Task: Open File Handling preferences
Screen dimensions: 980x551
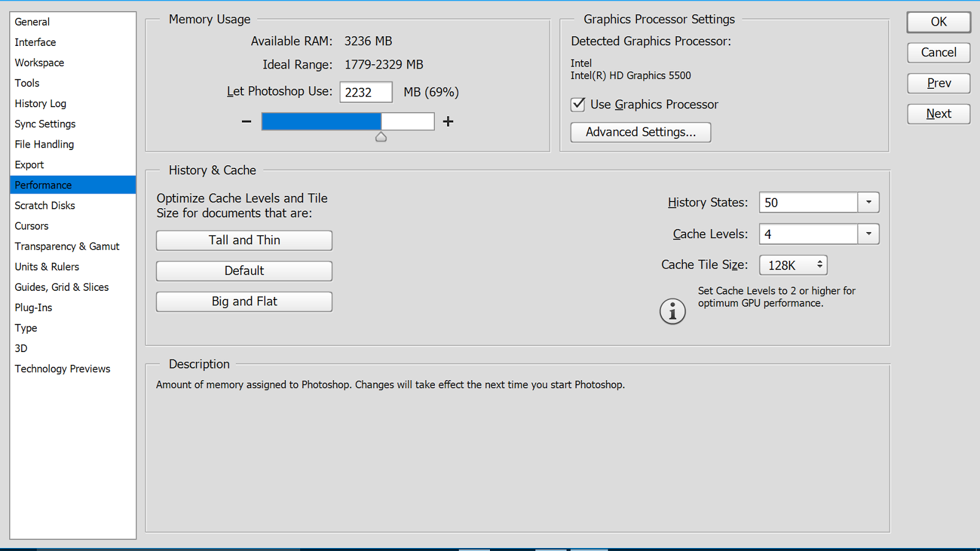Action: coord(73,144)
